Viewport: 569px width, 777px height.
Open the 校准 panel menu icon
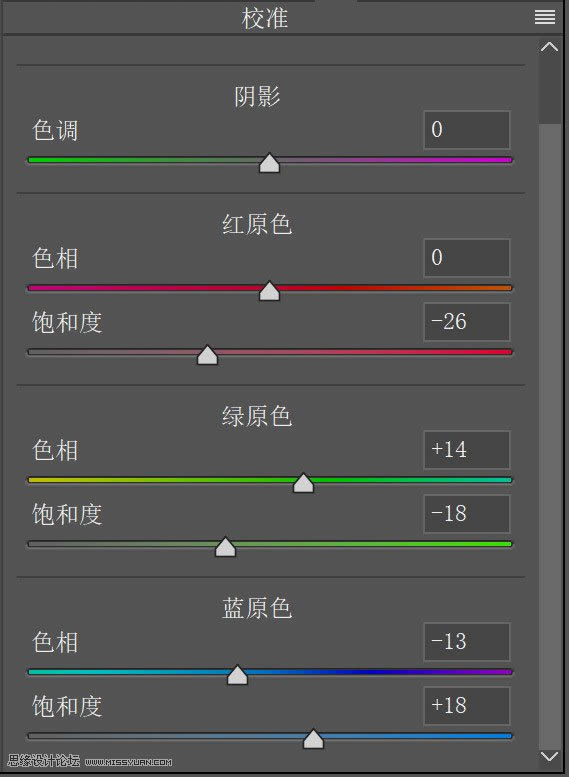tap(545, 17)
